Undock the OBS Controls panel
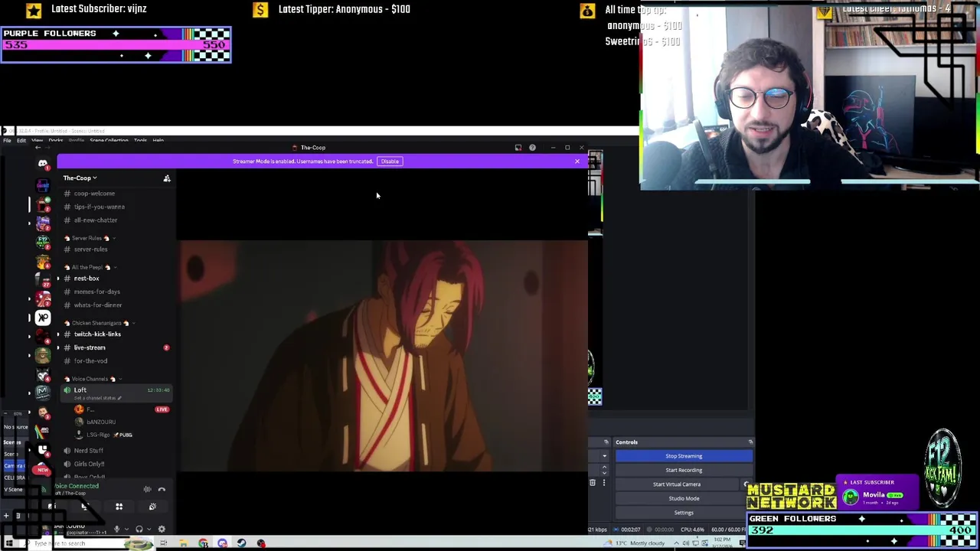 pyautogui.click(x=750, y=442)
